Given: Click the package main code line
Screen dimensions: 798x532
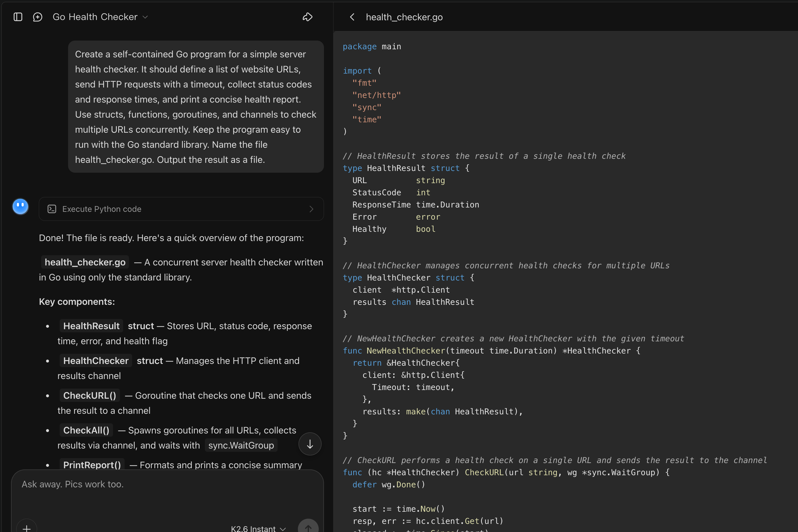Looking at the screenshot, I should 372,46.
